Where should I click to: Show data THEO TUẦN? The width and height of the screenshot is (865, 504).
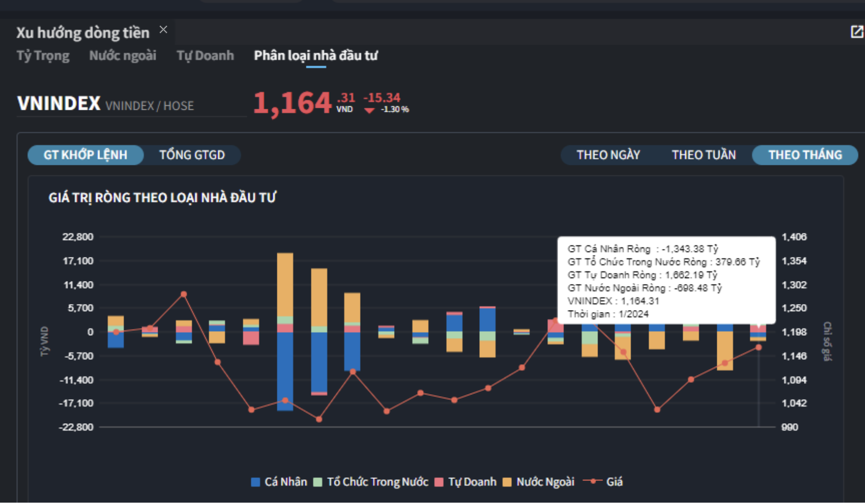tap(703, 155)
